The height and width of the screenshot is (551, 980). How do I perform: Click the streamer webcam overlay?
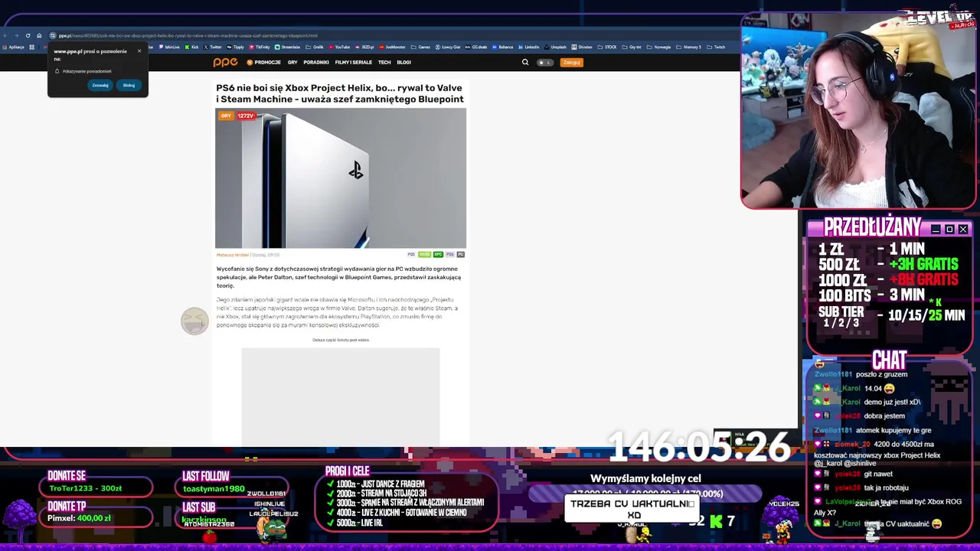(x=858, y=111)
